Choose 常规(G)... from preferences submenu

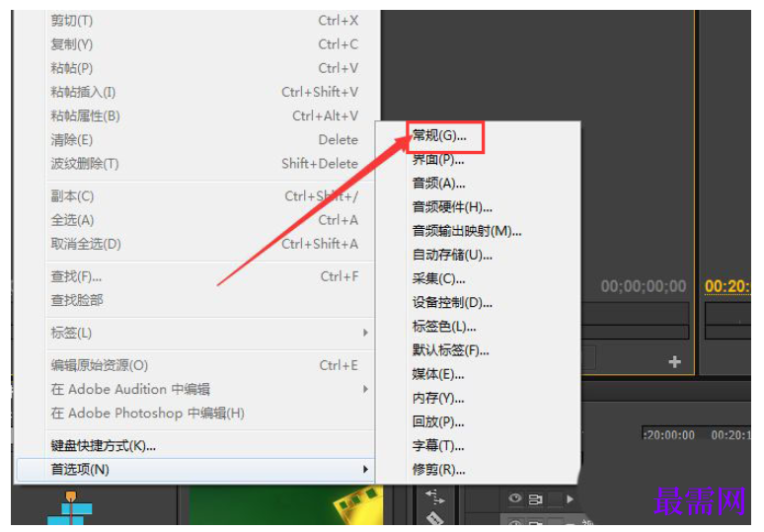439,135
